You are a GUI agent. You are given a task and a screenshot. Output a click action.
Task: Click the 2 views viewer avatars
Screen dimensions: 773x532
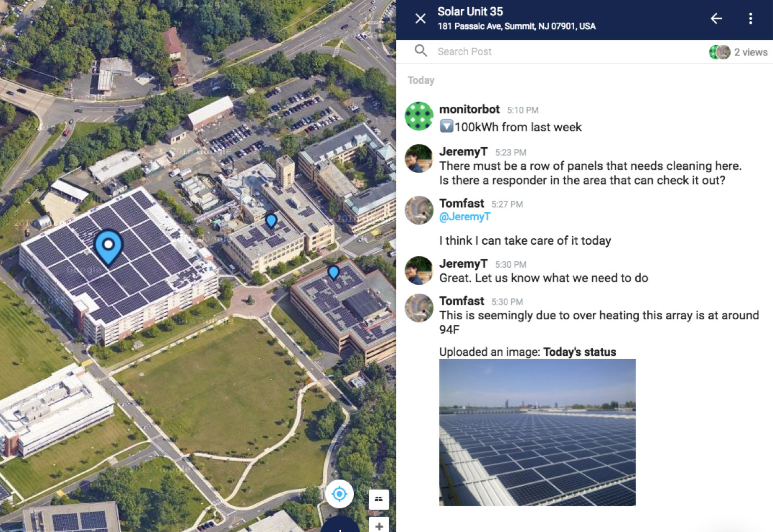click(719, 52)
